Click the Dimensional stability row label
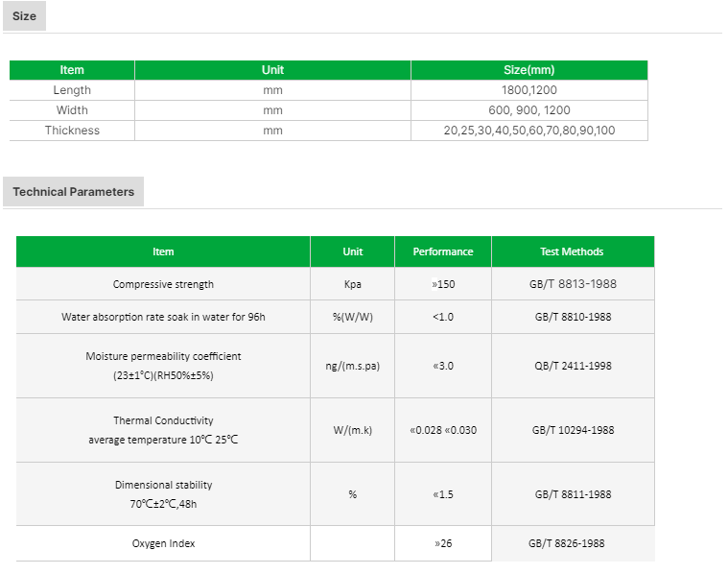The height and width of the screenshot is (574, 728). pos(163,494)
